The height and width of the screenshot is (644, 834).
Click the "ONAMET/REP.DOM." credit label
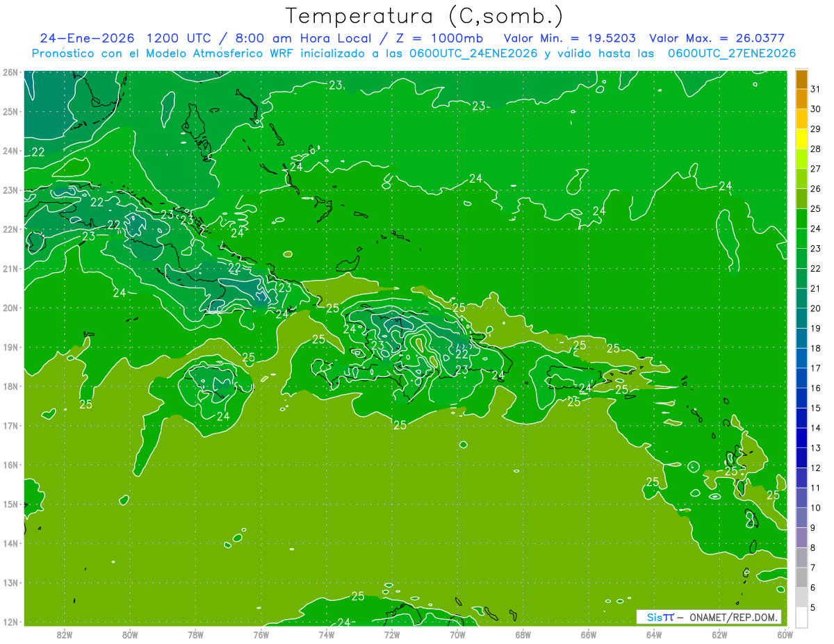pos(733,617)
